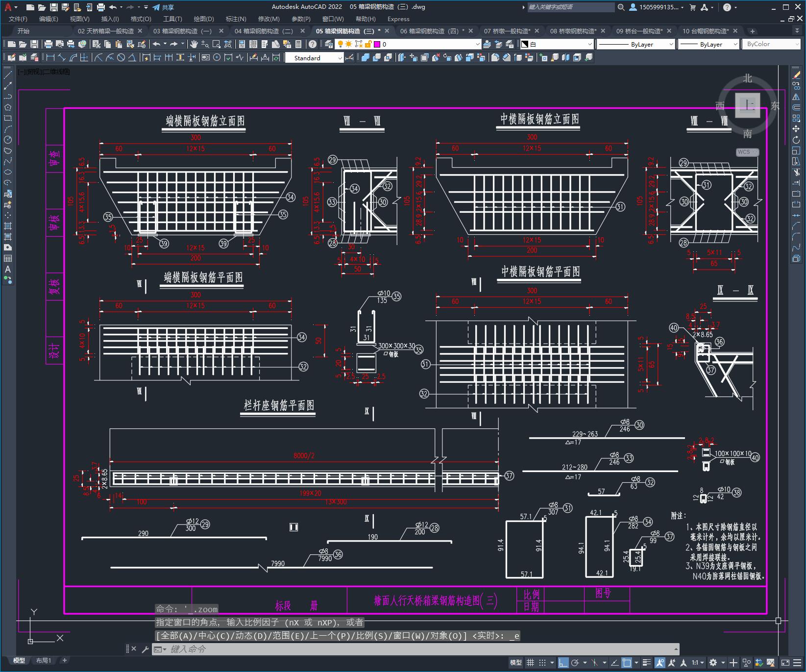806x672 pixels.
Task: Expand the ByColor plot style dropdown
Action: [771, 44]
